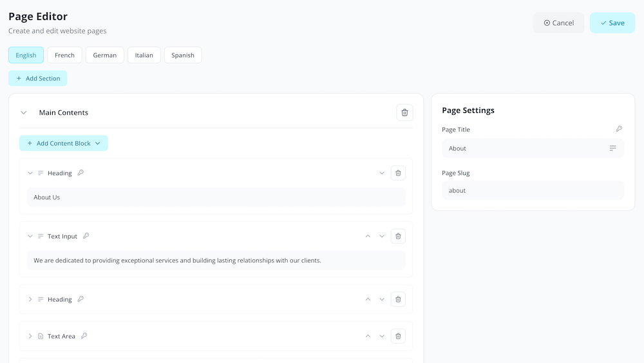Click key icon beside Text Input
The height and width of the screenshot is (363, 644).
[x=86, y=235]
